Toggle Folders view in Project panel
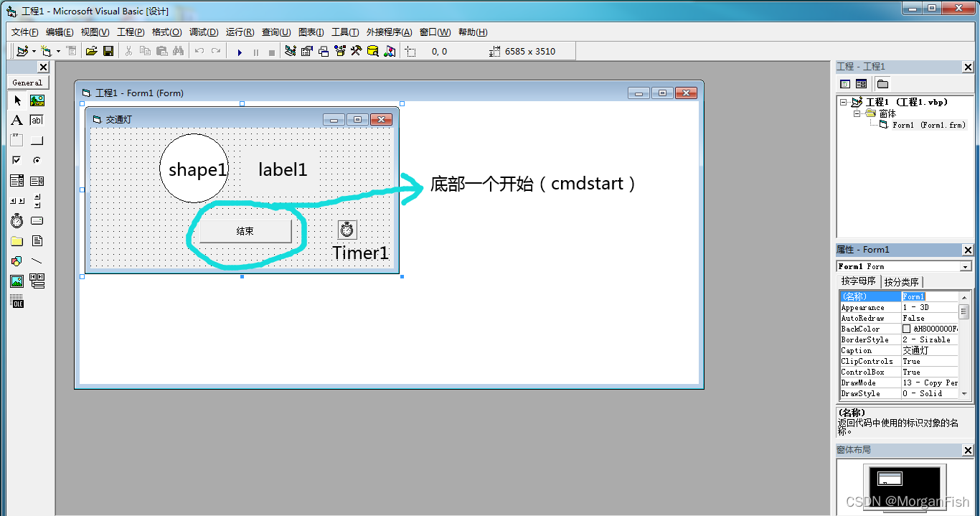The width and height of the screenshot is (980, 516). (882, 84)
